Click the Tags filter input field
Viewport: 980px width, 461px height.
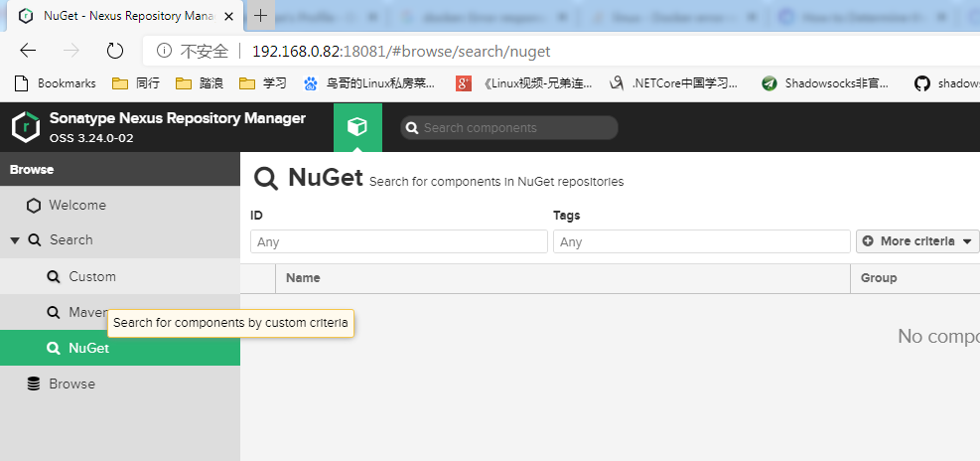click(x=701, y=241)
